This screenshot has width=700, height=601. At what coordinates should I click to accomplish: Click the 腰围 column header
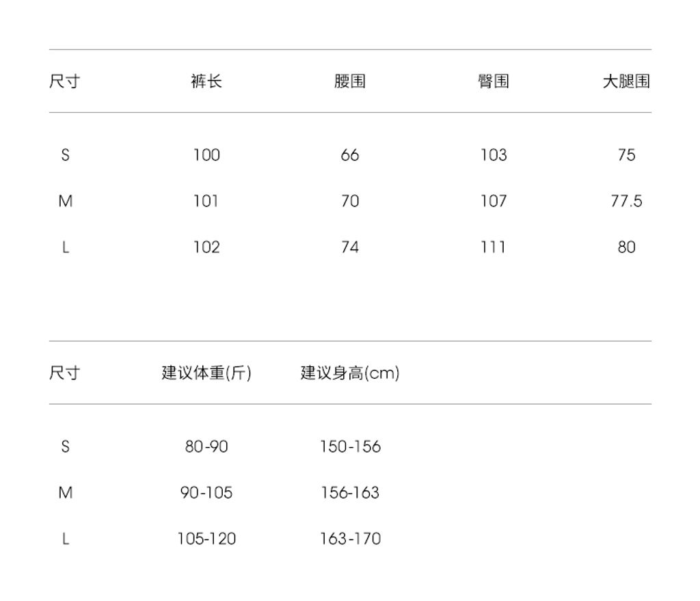click(x=350, y=82)
